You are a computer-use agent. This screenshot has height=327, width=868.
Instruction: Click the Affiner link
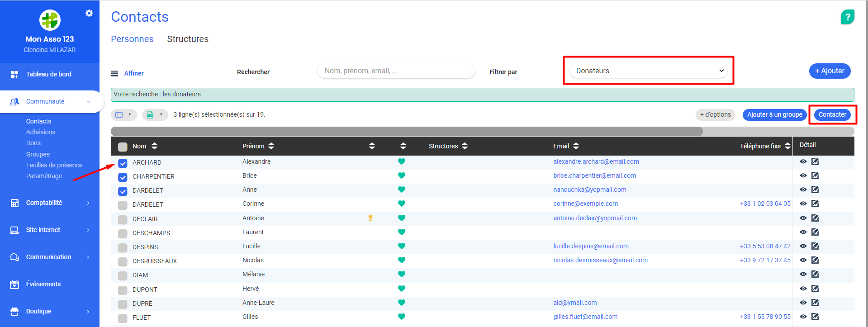134,73
